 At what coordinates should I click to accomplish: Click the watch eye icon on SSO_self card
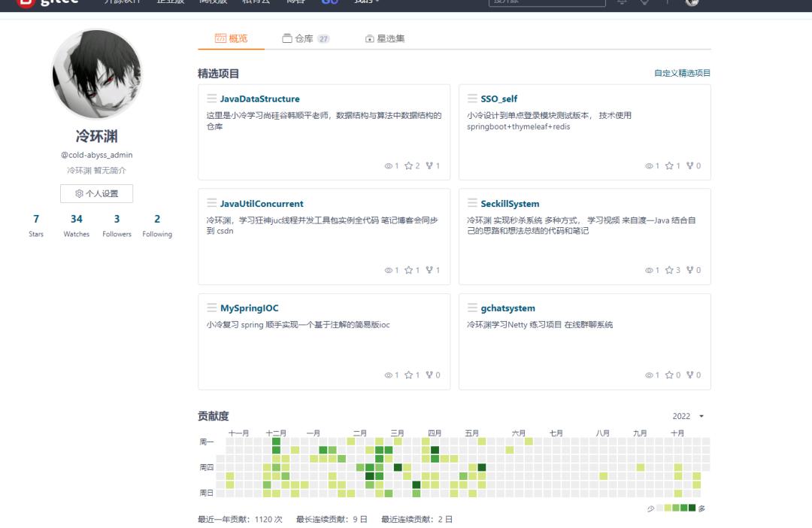pyautogui.click(x=649, y=165)
